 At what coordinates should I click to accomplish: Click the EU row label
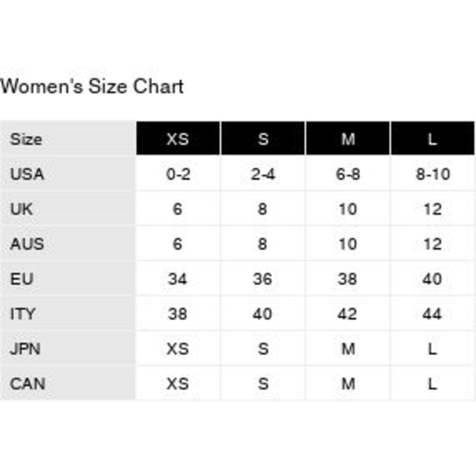[21, 279]
